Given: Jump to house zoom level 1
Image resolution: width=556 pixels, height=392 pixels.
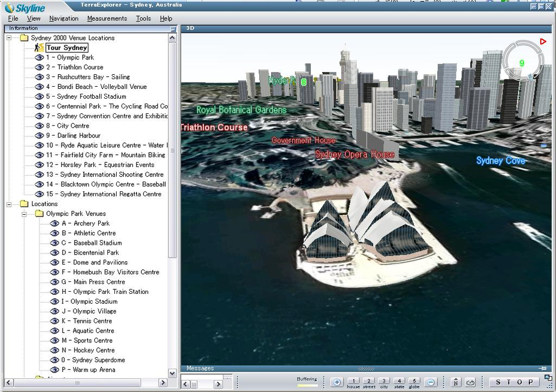Looking at the screenshot, I should [x=353, y=381].
